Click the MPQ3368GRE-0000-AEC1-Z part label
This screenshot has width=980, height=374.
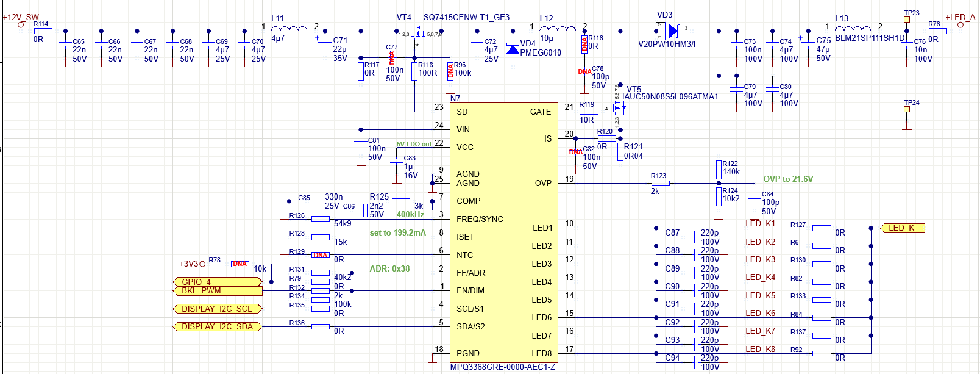(503, 367)
